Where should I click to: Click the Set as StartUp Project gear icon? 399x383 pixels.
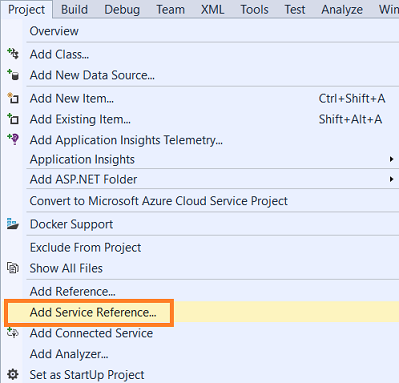(13, 374)
